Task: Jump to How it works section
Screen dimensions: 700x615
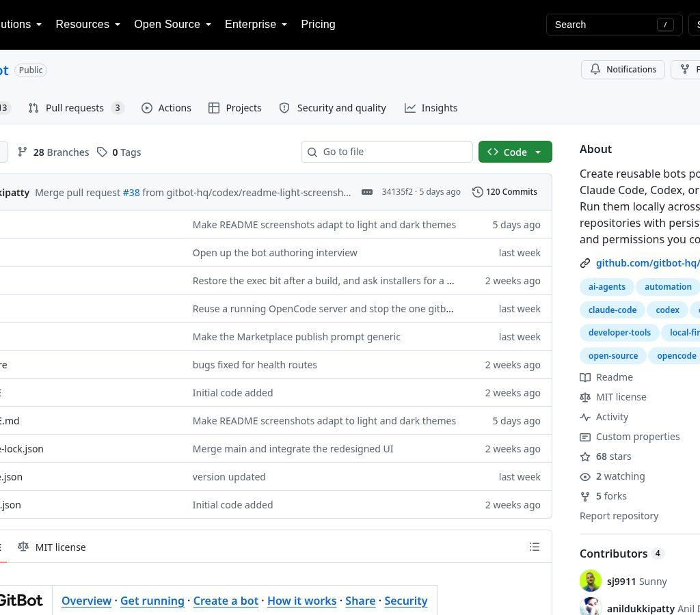Action: [301, 601]
